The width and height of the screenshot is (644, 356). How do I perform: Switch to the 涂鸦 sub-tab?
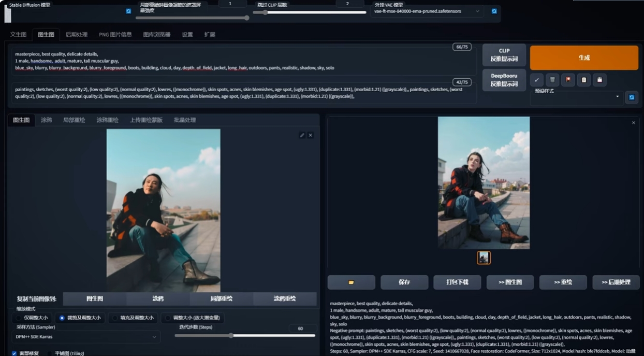(47, 120)
